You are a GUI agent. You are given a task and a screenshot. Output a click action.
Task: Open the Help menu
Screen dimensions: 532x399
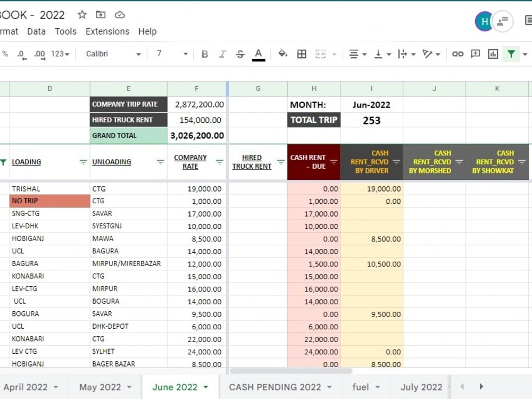click(x=147, y=31)
